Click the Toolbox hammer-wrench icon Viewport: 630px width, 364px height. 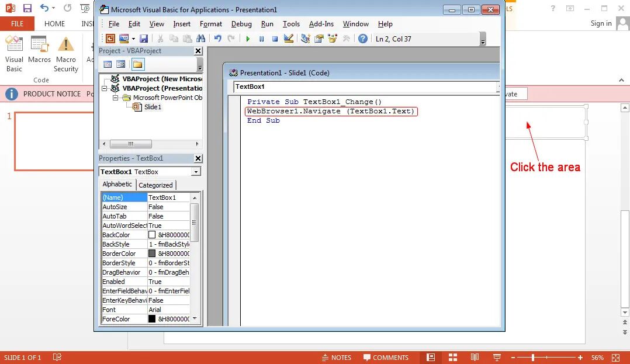pos(347,39)
